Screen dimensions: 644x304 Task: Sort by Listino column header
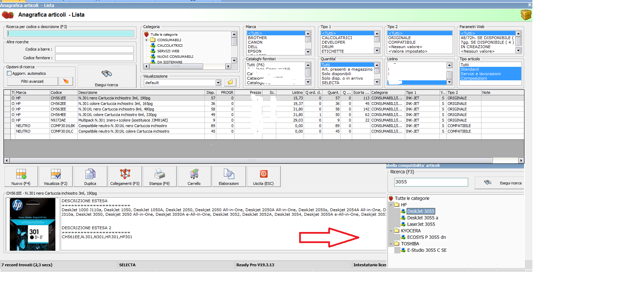[290, 92]
